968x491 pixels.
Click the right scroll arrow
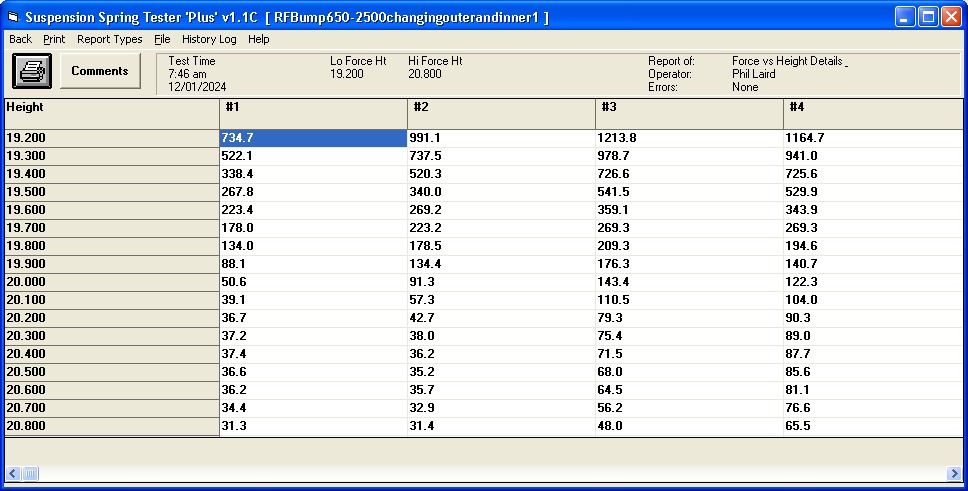point(954,474)
